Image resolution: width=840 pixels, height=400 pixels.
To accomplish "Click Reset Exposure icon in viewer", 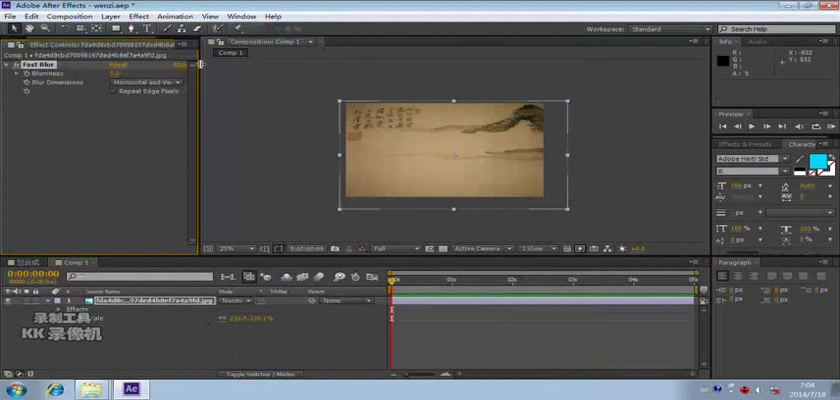I will tap(622, 249).
